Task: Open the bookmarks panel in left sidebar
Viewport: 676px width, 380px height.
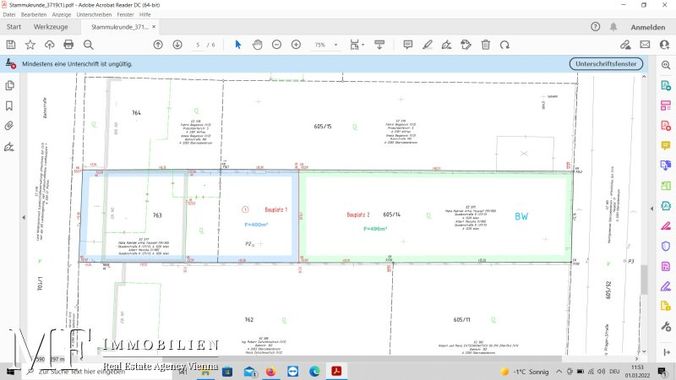Action: [9, 106]
